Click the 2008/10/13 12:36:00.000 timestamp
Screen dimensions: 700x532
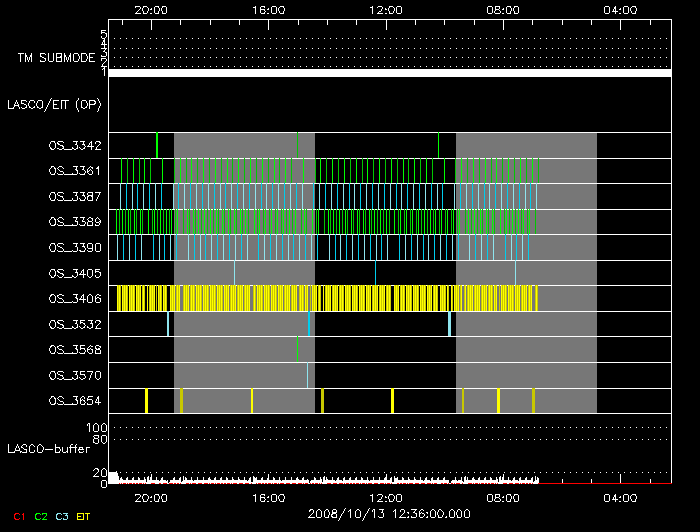click(389, 513)
